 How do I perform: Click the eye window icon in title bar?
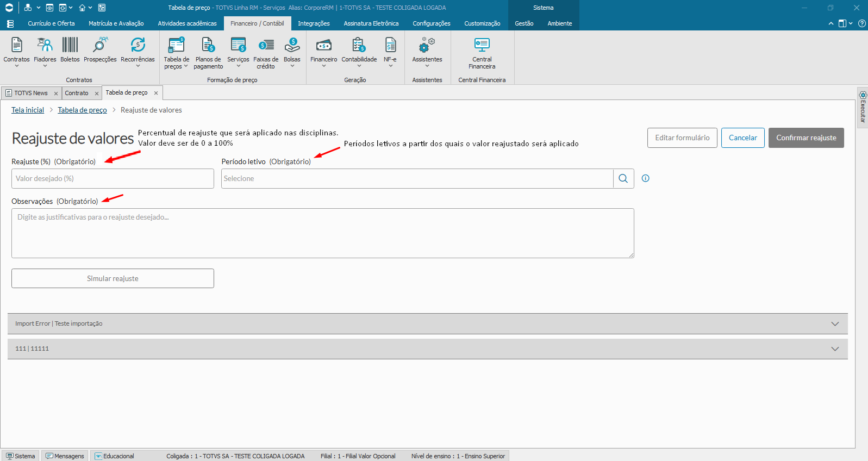click(49, 8)
